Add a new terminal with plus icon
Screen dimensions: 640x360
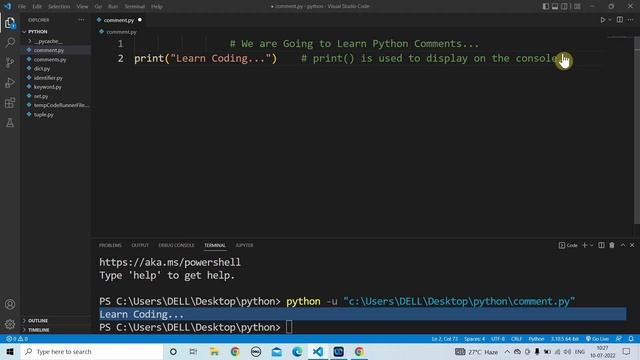(x=584, y=245)
